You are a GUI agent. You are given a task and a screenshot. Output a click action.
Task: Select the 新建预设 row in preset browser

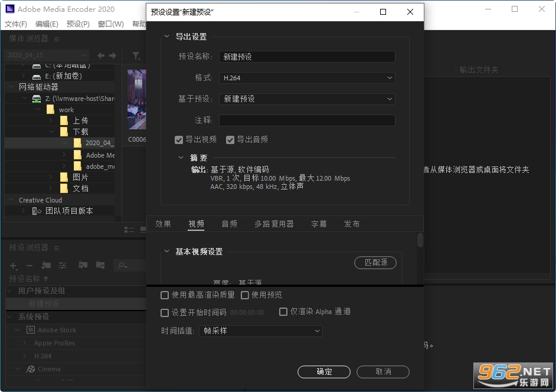[x=76, y=303]
